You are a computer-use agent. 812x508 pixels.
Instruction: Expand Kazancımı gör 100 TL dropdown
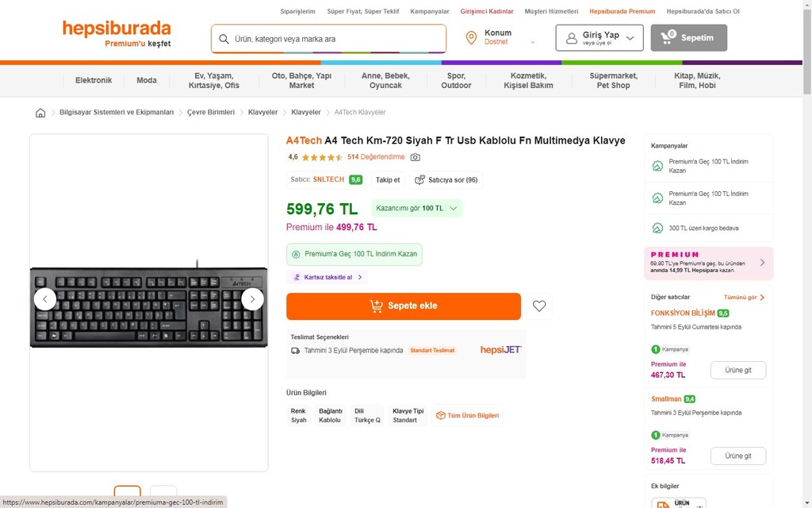click(416, 209)
